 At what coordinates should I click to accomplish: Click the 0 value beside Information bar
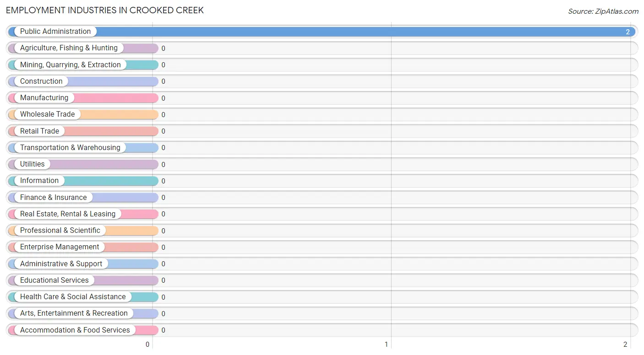tap(163, 181)
